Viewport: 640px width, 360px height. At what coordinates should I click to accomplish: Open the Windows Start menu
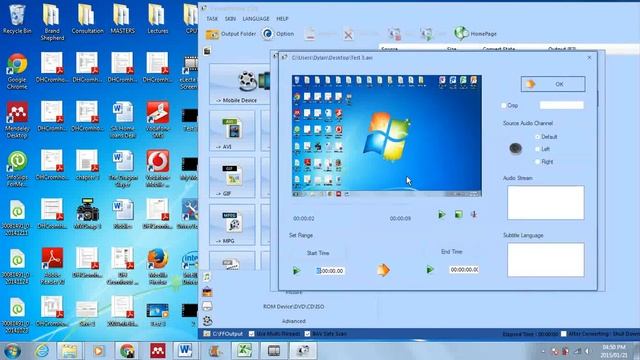pos(12,351)
